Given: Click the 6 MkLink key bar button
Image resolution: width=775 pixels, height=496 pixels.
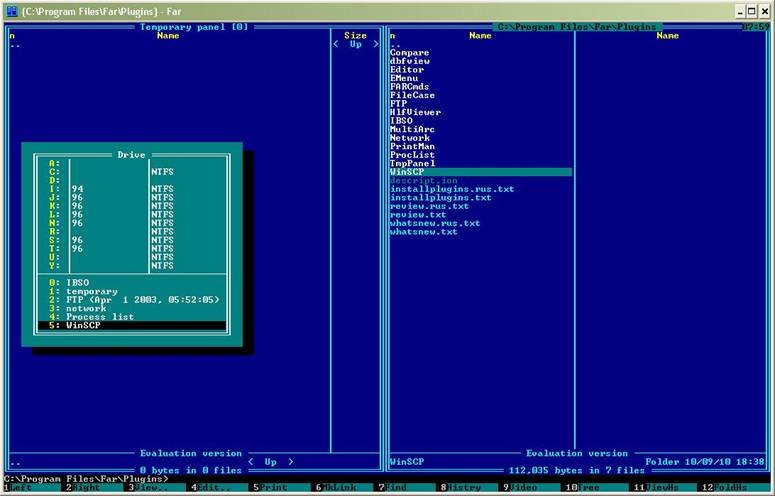Looking at the screenshot, I should 340,487.
